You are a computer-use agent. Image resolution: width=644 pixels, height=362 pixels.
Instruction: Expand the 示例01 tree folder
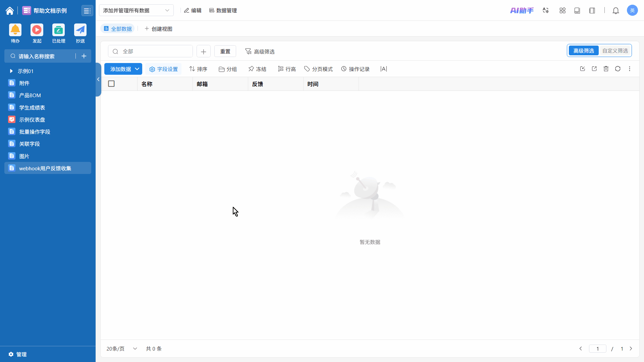point(11,71)
